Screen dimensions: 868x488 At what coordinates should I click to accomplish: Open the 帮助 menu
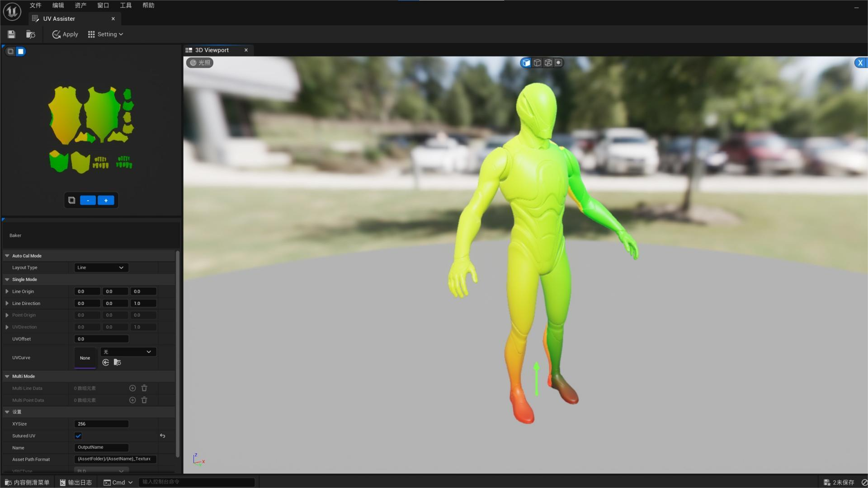pos(148,5)
